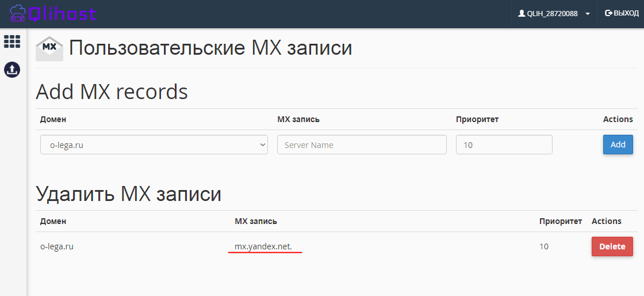This screenshot has height=296, width=644.
Task: Focus the Server Name input field
Action: 362,145
